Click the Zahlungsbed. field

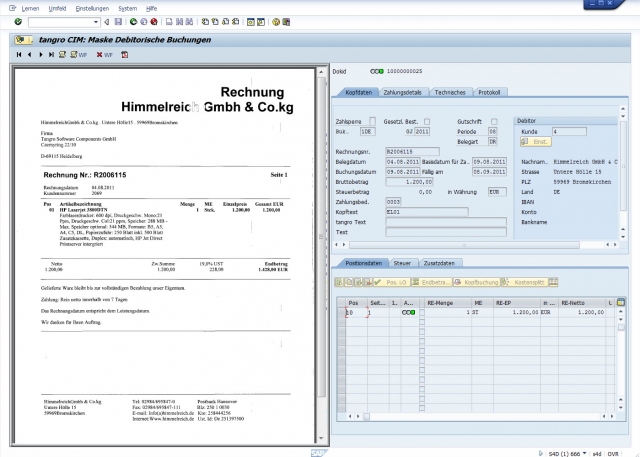tap(393, 202)
